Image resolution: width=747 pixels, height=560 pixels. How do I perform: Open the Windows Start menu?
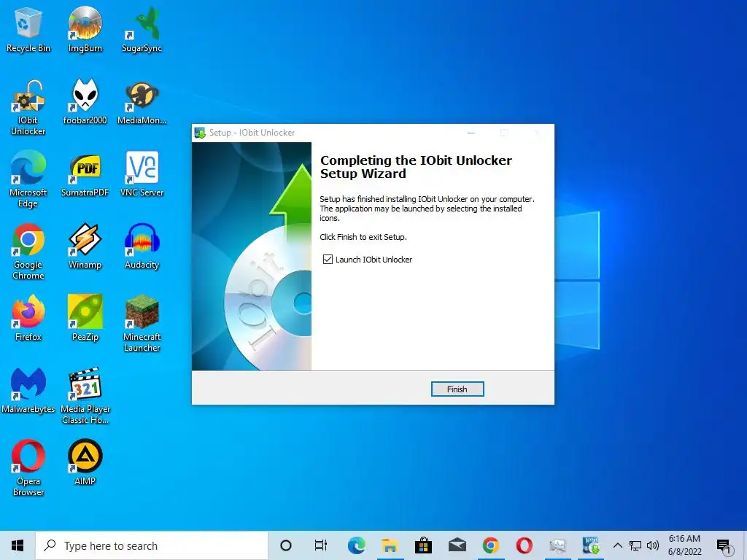(x=18, y=545)
